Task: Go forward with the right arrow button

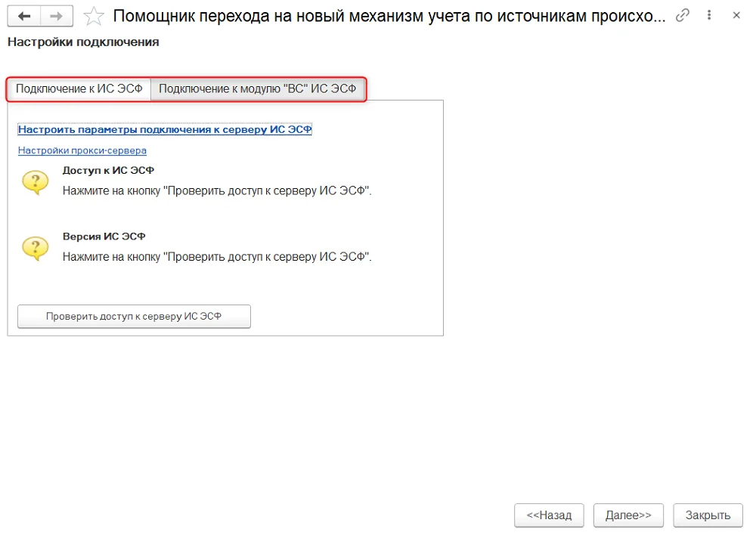Action: pyautogui.click(x=57, y=16)
